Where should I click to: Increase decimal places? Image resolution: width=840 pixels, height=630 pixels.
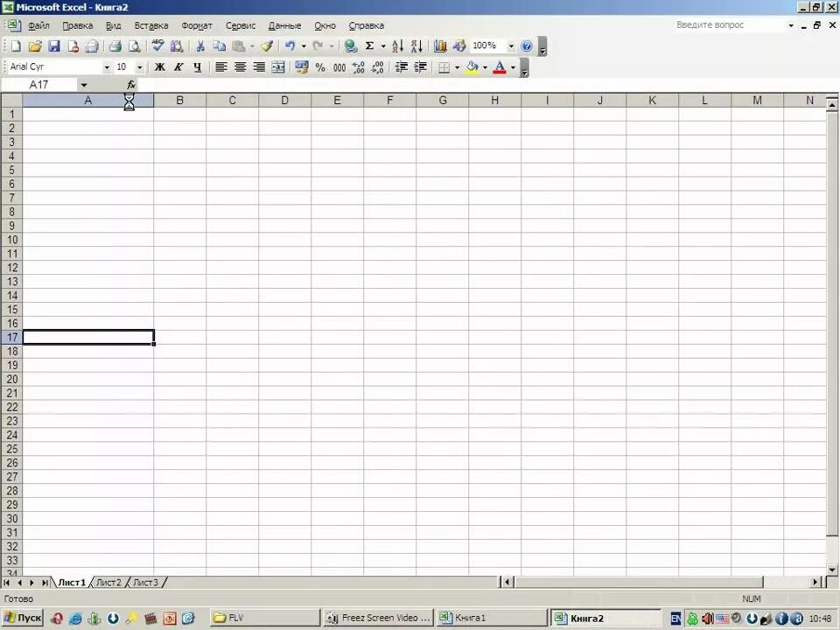[x=359, y=67]
